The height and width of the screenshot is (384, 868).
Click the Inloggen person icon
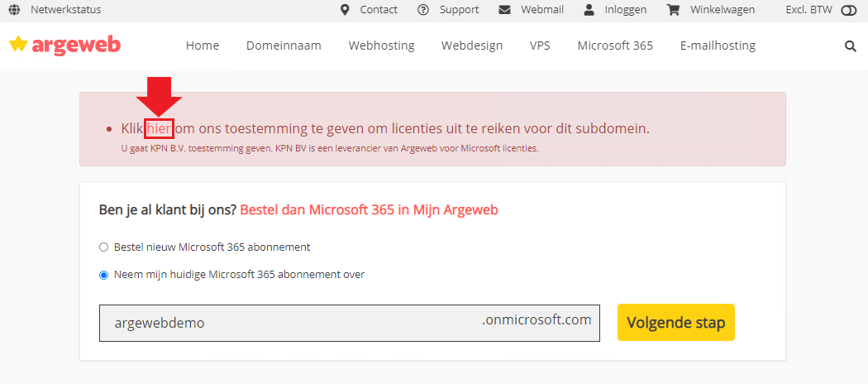(589, 10)
